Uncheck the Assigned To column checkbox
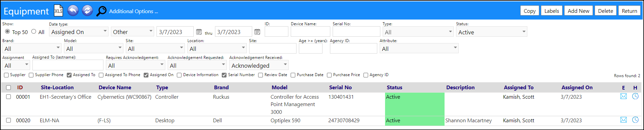This screenshot has height=130, width=644. tap(69, 75)
